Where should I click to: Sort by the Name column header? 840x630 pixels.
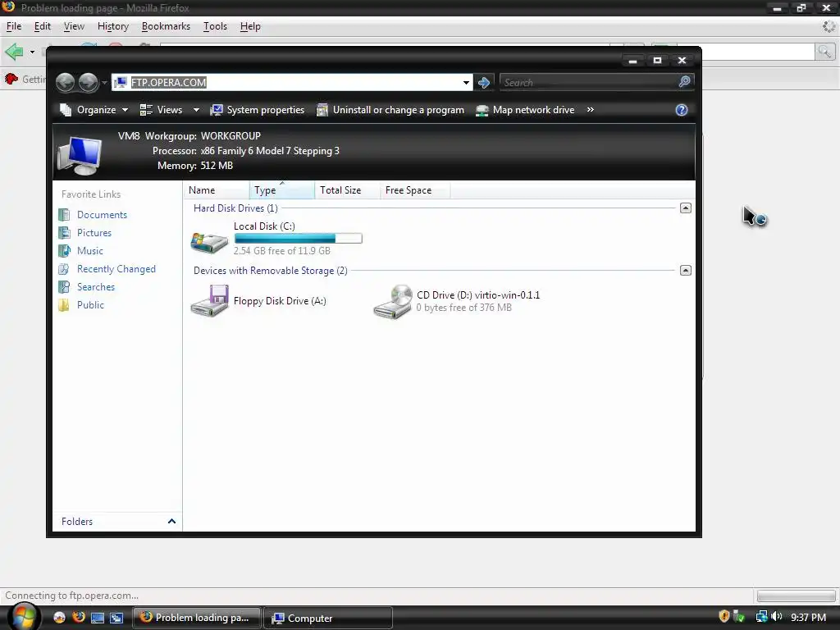pyautogui.click(x=217, y=190)
